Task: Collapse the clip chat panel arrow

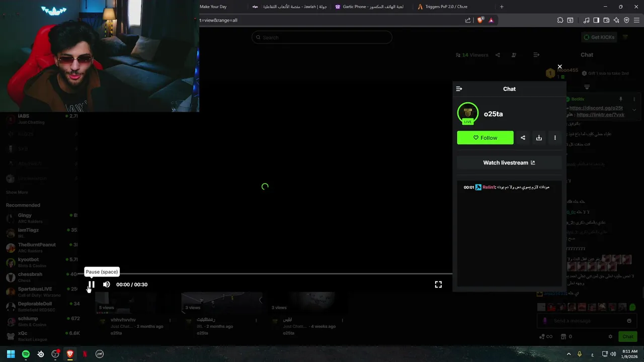Action: pyautogui.click(x=459, y=89)
